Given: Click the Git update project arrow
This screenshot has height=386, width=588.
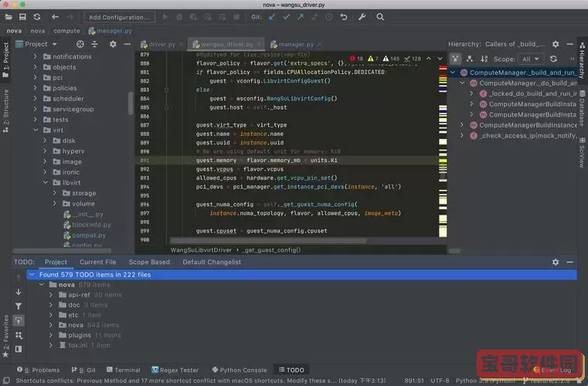Looking at the screenshot, I should (x=272, y=17).
